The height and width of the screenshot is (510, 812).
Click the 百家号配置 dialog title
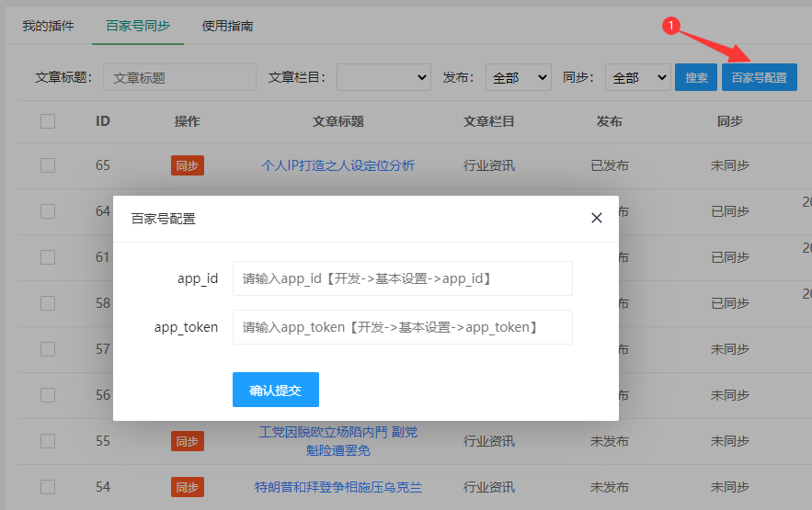163,219
